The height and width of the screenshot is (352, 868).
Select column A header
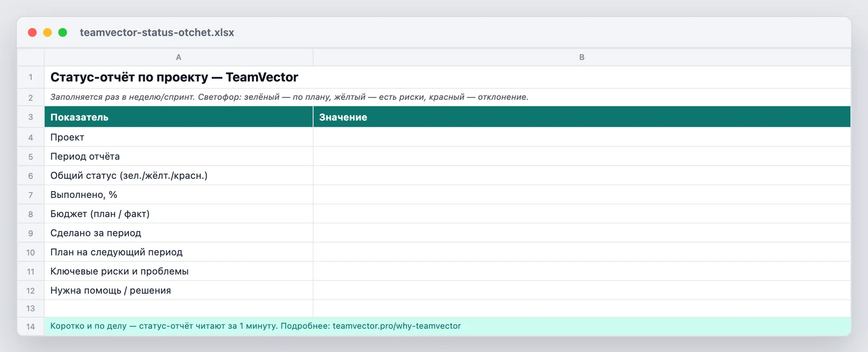(178, 57)
